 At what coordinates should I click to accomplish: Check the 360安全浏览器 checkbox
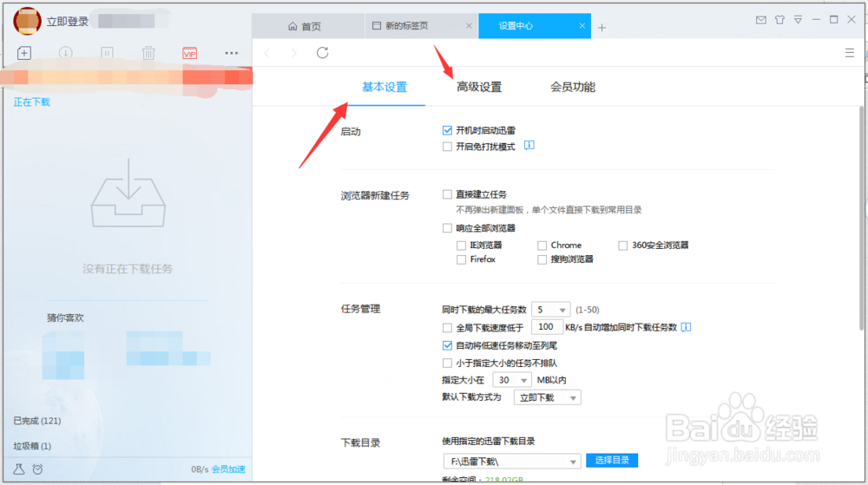click(622, 245)
